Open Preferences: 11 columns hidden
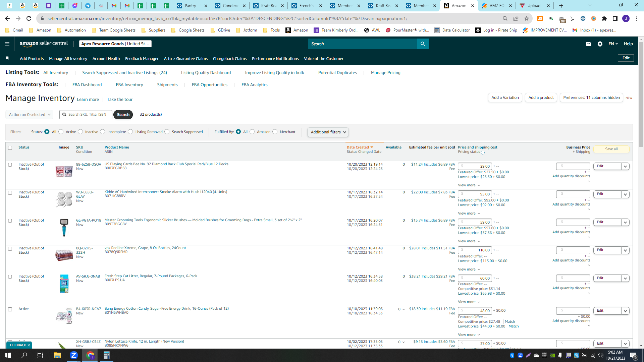Viewport: 644px width, 362px height. coord(591,98)
